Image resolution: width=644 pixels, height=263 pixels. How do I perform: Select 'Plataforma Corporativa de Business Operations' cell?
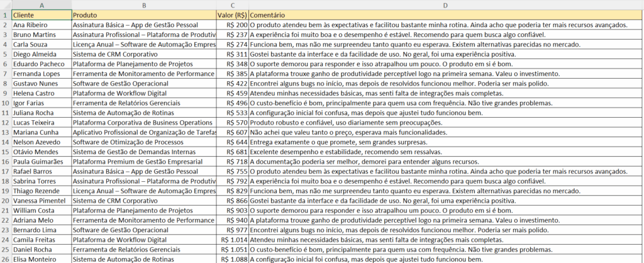tap(144, 123)
